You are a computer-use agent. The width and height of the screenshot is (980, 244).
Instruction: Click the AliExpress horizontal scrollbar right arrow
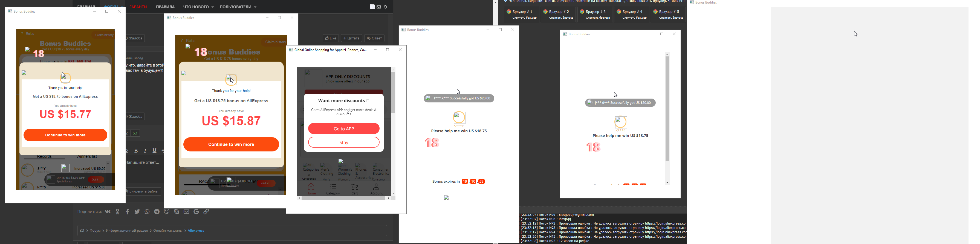coord(388,198)
